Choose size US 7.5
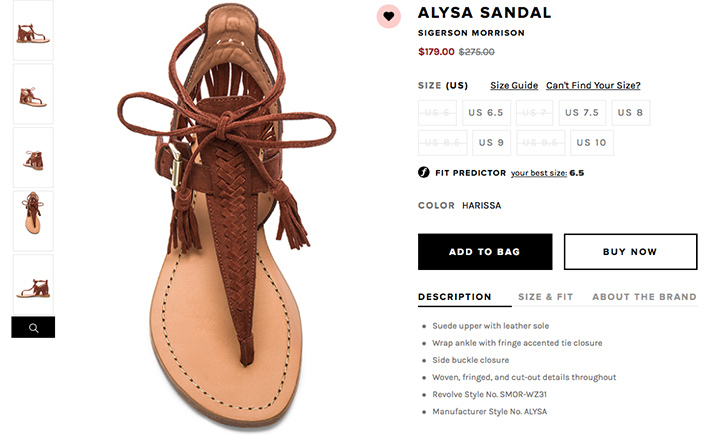 tap(582, 113)
